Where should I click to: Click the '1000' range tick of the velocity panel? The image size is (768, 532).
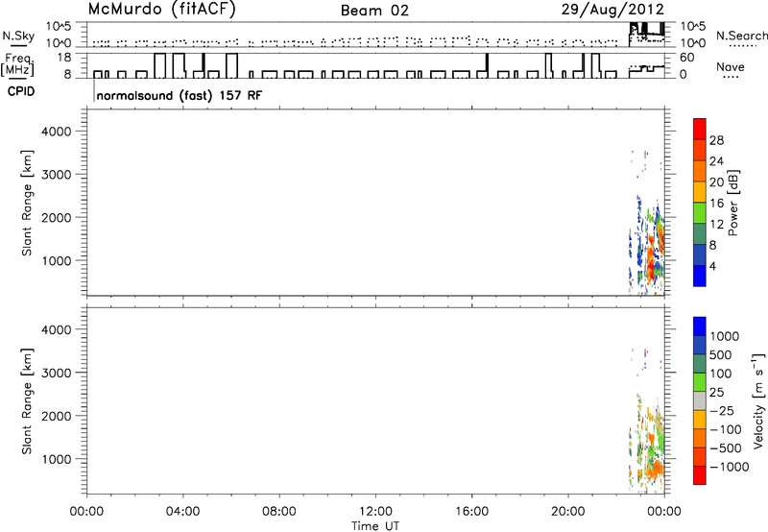click(x=57, y=459)
